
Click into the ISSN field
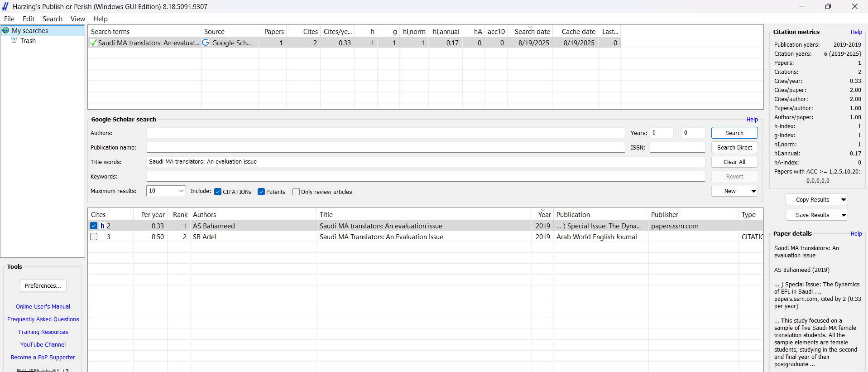[x=677, y=147]
